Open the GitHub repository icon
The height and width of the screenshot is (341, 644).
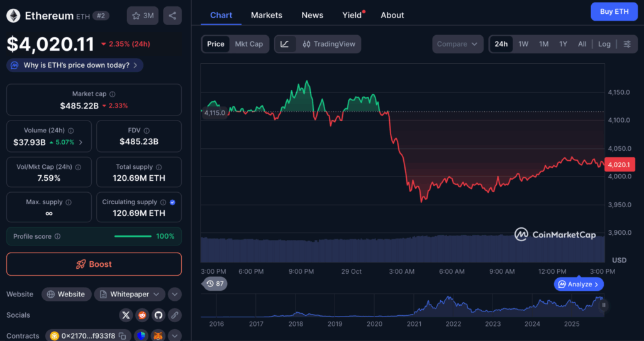(x=158, y=315)
